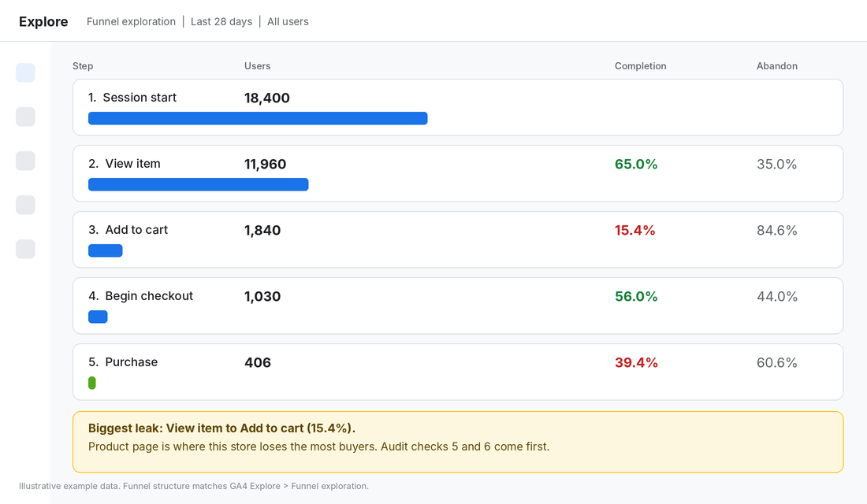This screenshot has width=867, height=504.
Task: Click the 44.0% abandon value
Action: [777, 297]
